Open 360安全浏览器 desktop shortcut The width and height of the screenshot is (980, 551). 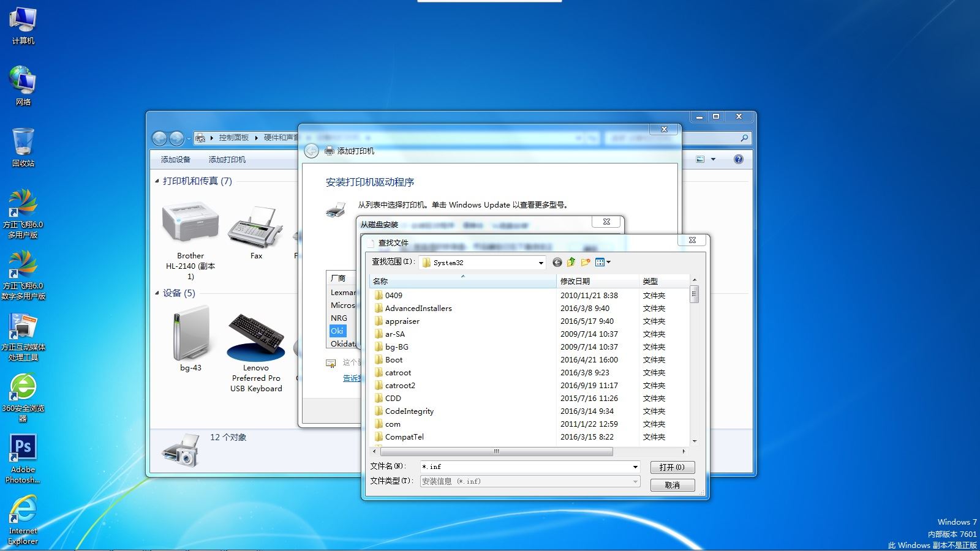click(23, 398)
